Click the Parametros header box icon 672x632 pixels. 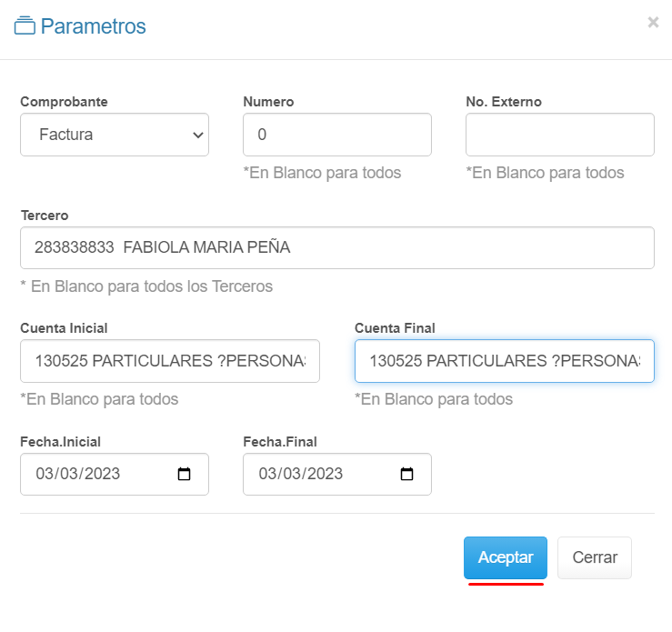click(25, 26)
